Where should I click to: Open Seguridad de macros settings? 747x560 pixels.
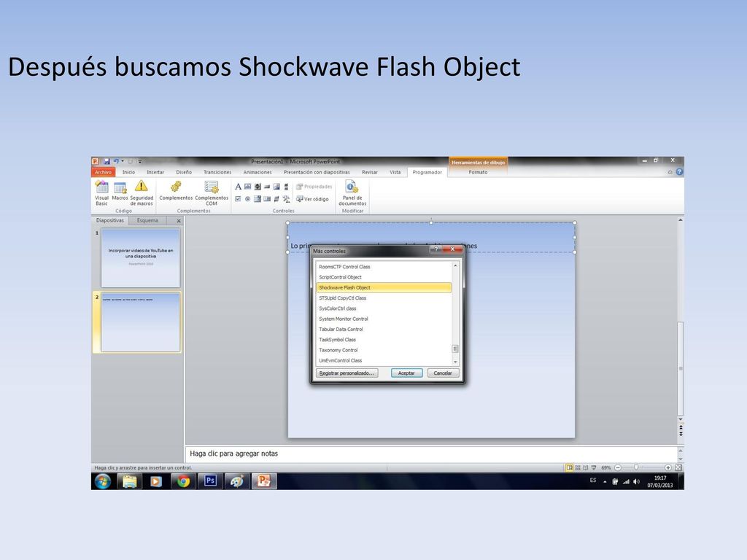(x=142, y=192)
